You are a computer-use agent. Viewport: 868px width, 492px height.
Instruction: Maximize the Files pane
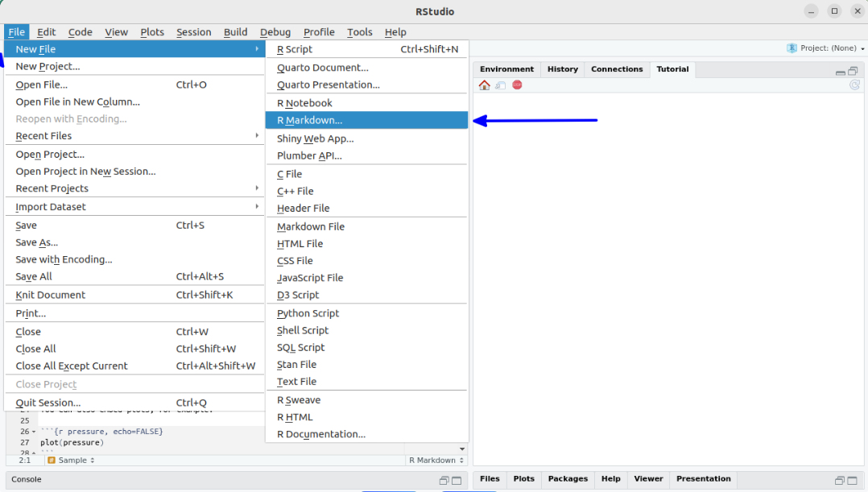(x=853, y=481)
